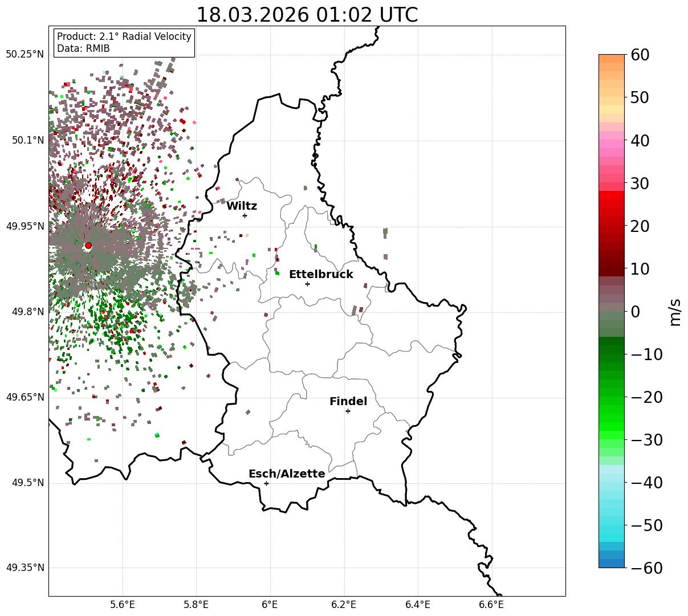688x616 pixels.
Task: Click the 49.8°N latitude label
Action: coord(28,312)
